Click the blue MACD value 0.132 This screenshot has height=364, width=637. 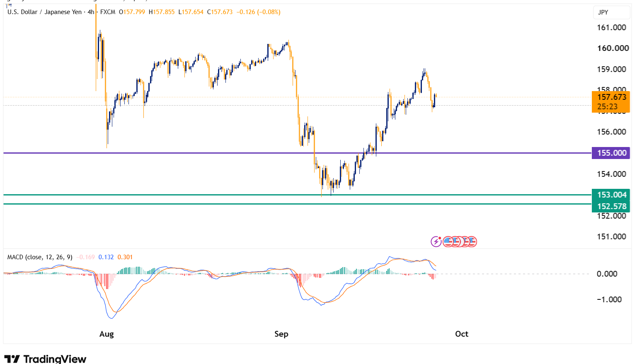click(x=106, y=257)
